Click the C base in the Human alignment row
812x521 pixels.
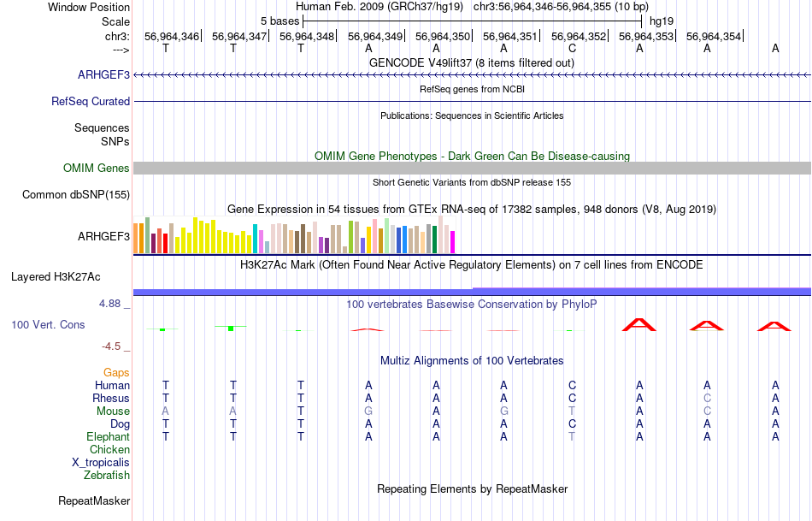[572, 385]
